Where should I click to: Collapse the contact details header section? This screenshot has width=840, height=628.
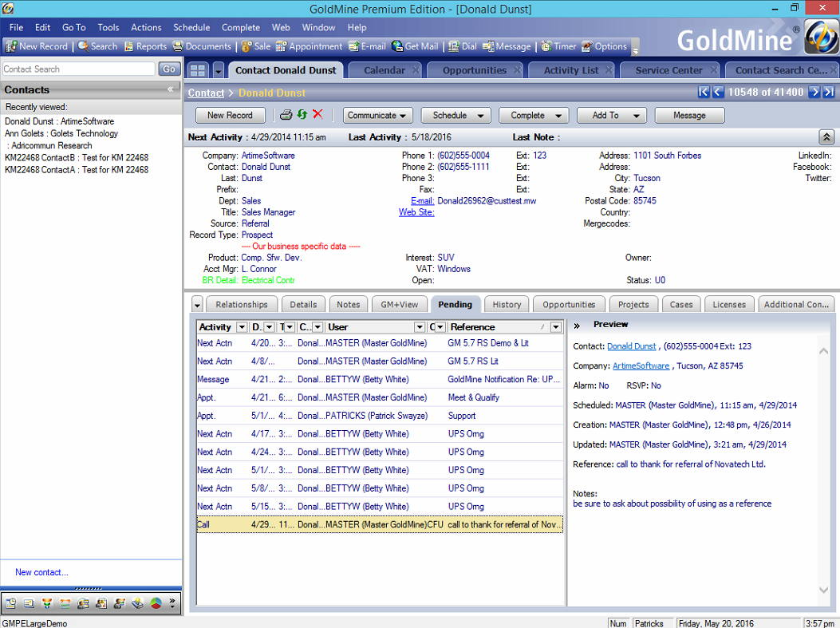[826, 137]
